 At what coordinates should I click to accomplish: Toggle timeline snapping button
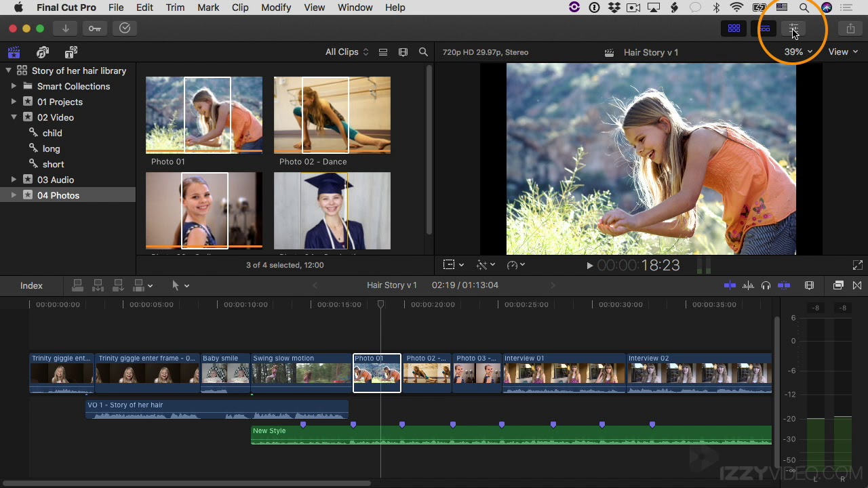tap(784, 285)
